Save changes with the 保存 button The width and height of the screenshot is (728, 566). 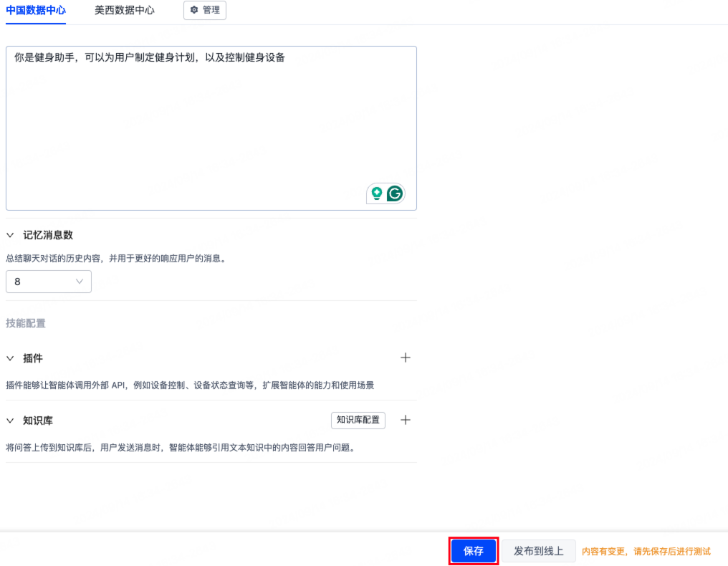473,550
